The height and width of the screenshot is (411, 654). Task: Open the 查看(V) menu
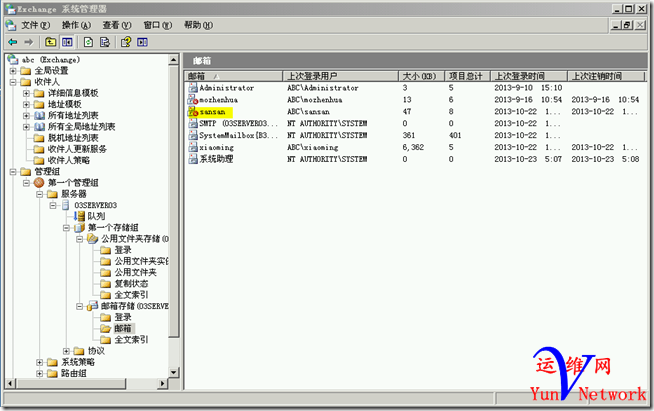117,25
